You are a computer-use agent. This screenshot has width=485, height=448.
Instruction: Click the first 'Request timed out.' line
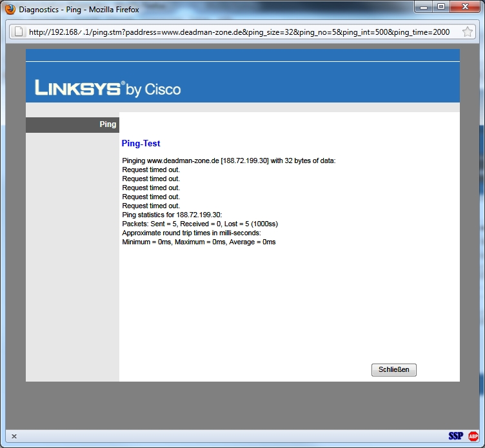tap(151, 170)
